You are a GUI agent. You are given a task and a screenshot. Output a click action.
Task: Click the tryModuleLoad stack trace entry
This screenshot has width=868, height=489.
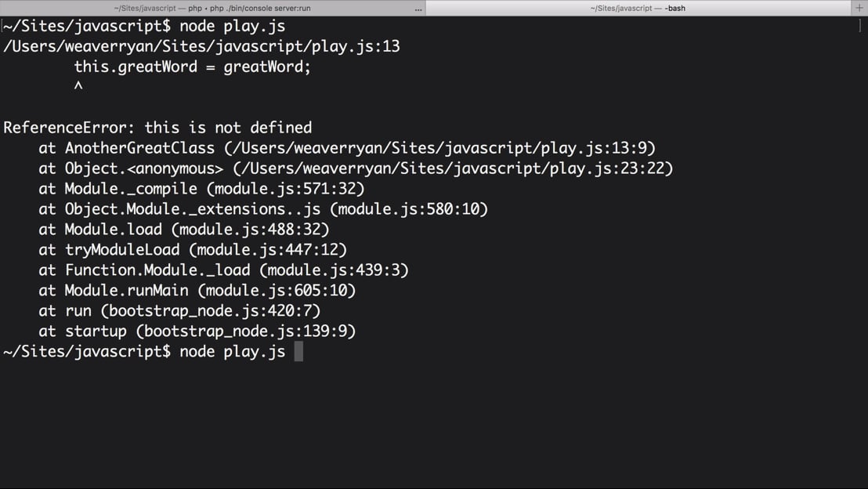193,250
